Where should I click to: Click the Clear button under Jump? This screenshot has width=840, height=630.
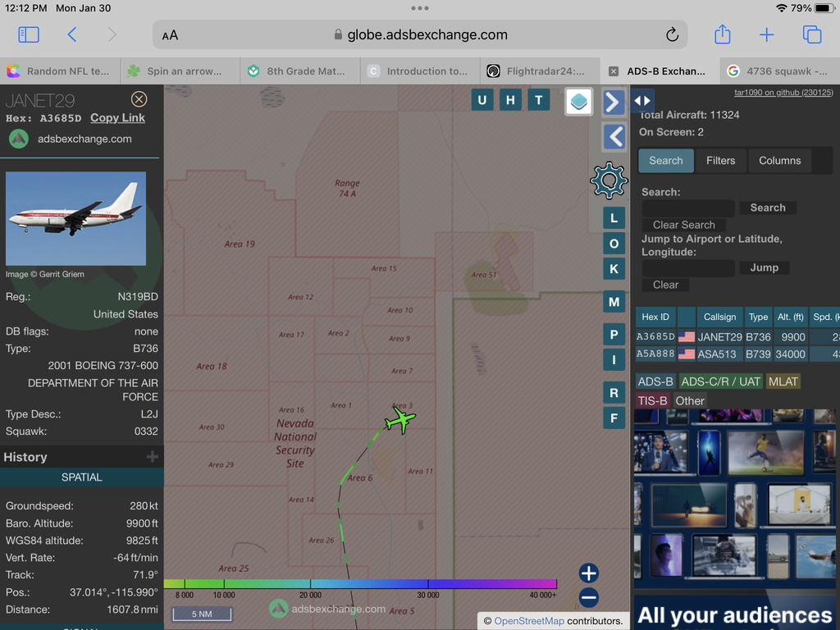(665, 285)
